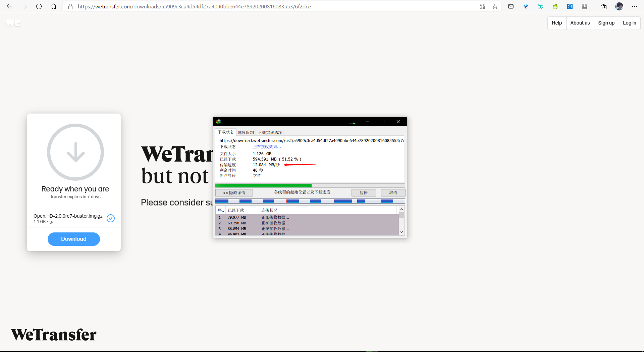644x352 pixels.
Task: Open the browser profile avatar
Action: (x=619, y=6)
